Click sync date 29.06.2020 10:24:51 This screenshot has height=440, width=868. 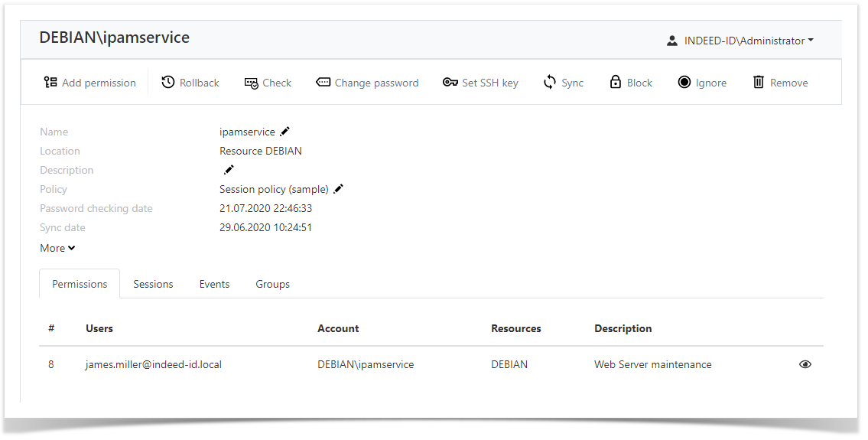[265, 227]
